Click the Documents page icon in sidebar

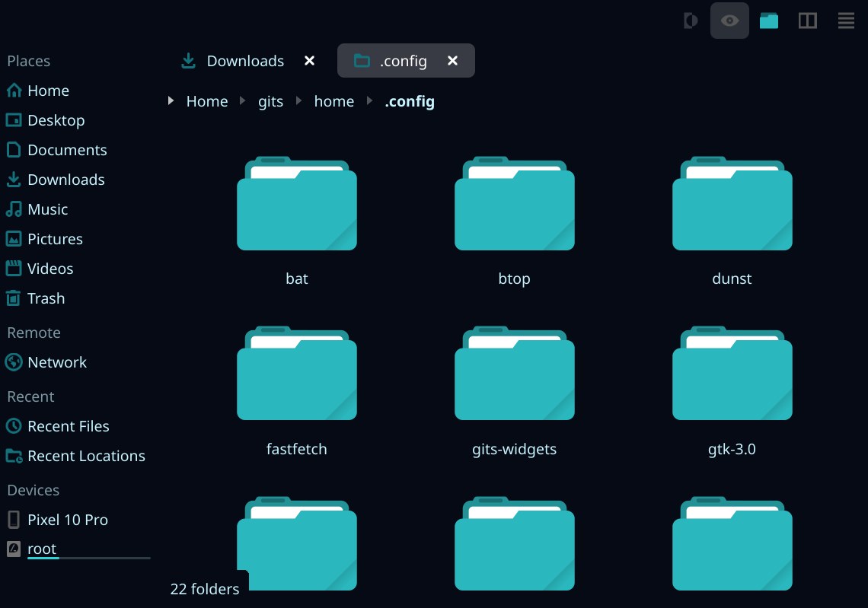click(14, 149)
